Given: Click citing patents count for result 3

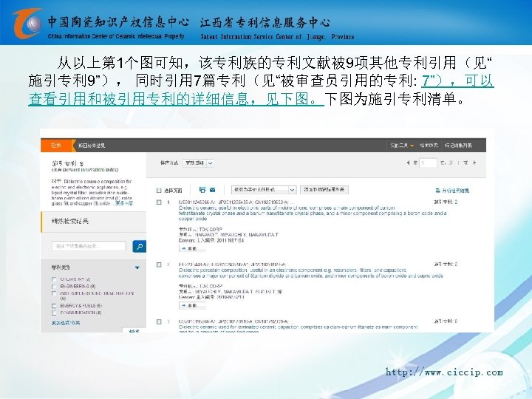Looking at the screenshot, I should (x=446, y=321).
